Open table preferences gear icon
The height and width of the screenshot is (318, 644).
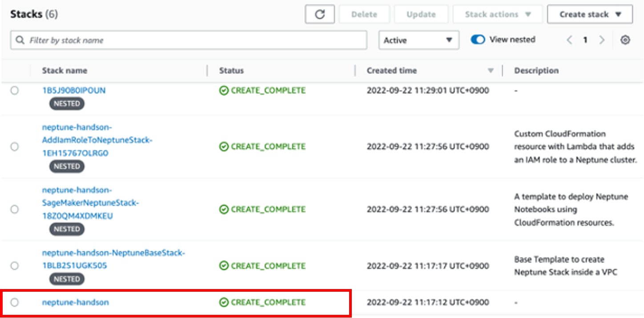point(625,40)
